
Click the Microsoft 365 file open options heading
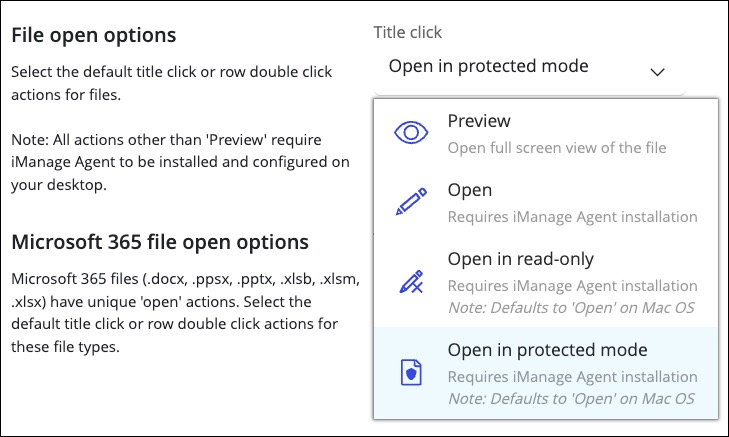pos(160,242)
